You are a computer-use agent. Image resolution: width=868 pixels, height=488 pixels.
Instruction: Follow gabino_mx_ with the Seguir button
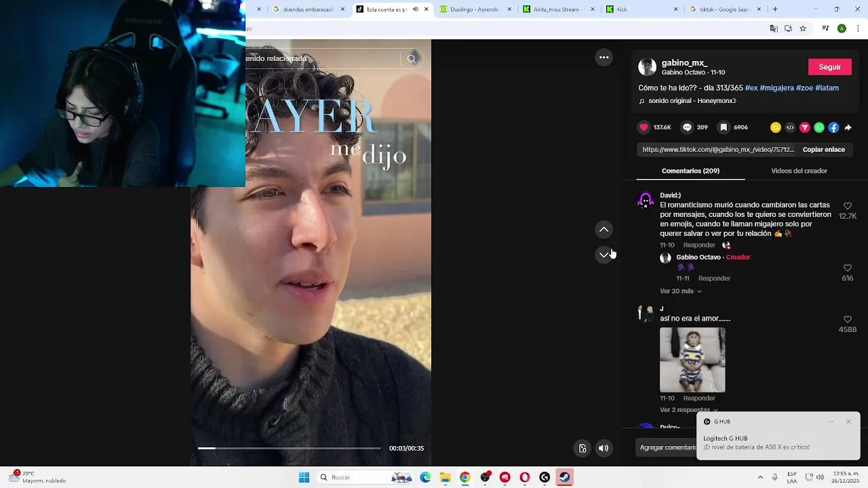coord(829,67)
